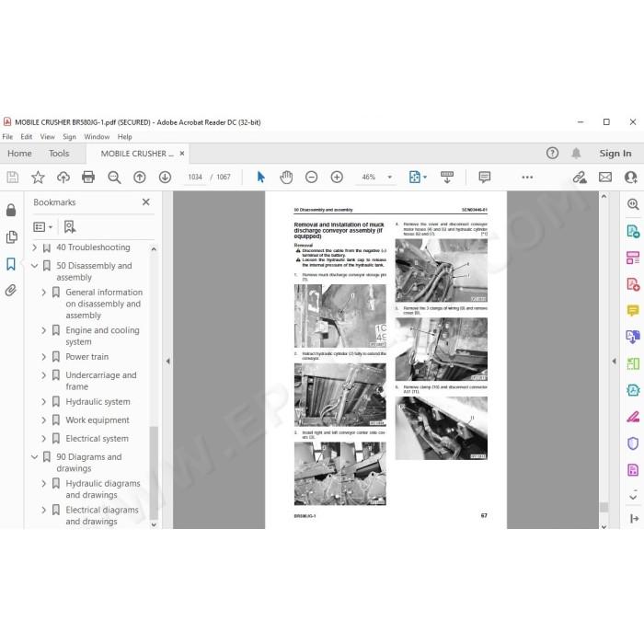Screen dimensions: 644x644
Task: Zoom in with the plus icon
Action: [337, 177]
